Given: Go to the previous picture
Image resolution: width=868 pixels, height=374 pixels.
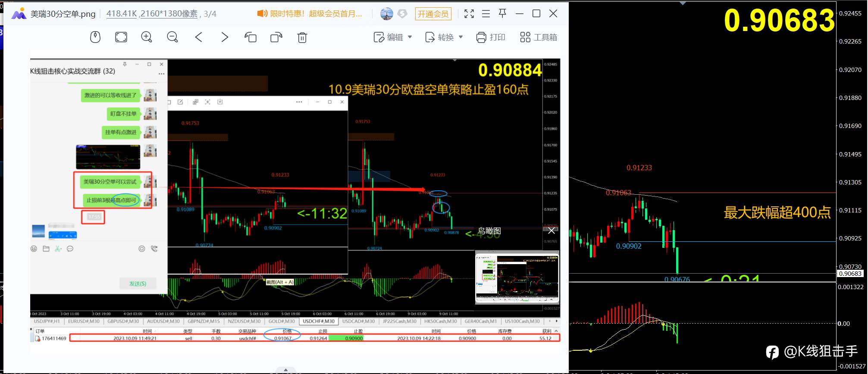Looking at the screenshot, I should pos(199,37).
